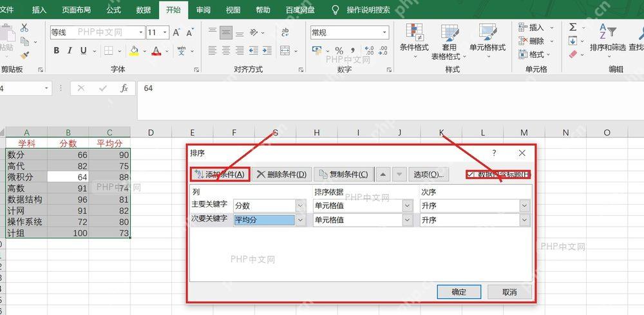The image size is (644, 315).
Task: Switch to the 审阅 tab
Action: [x=204, y=10]
